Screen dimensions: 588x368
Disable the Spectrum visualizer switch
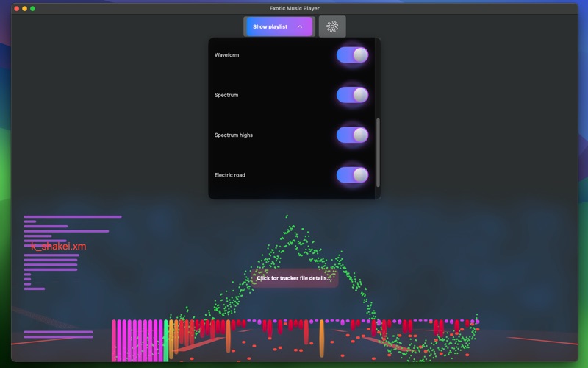tap(352, 95)
